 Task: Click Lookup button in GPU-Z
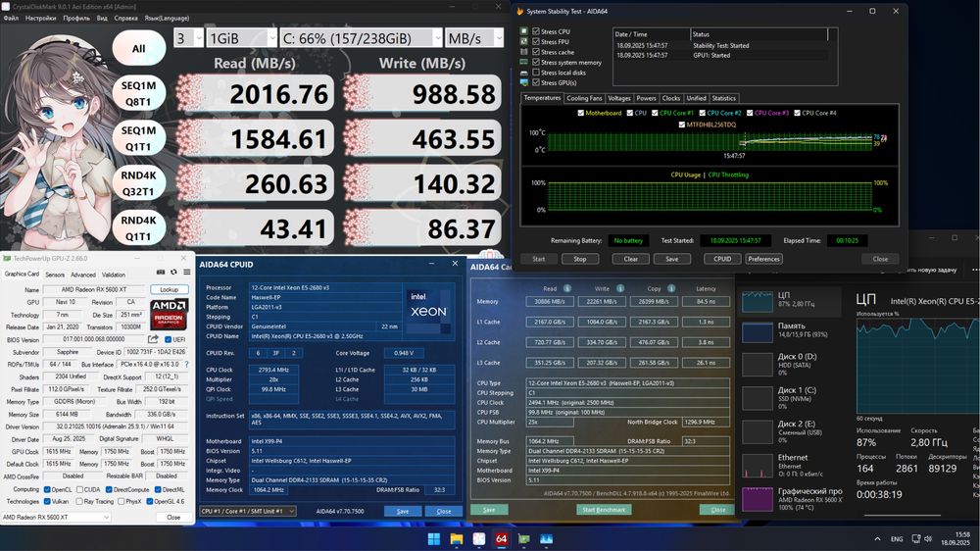pyautogui.click(x=170, y=289)
